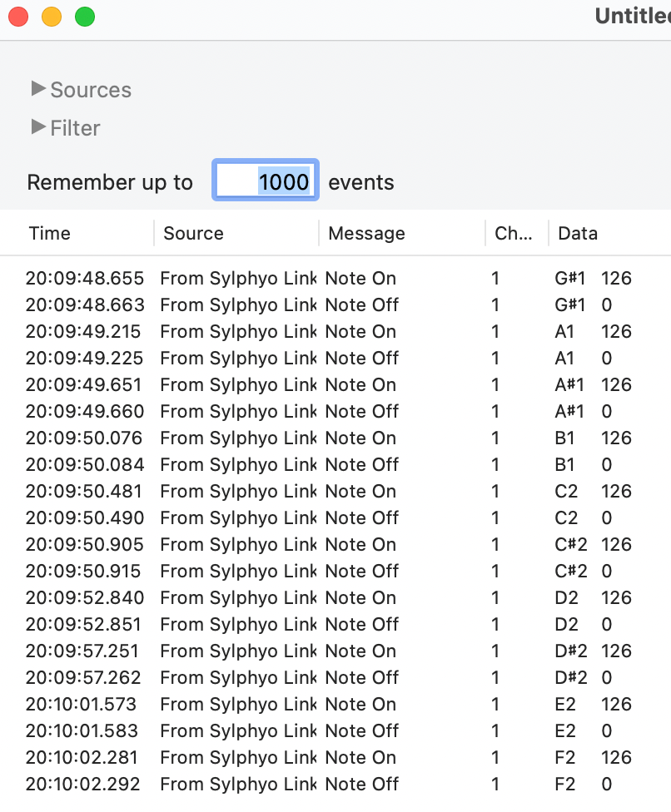Viewport: 671px width, 812px height.
Task: Expand the Sources disclosure triangle
Action: click(x=37, y=88)
